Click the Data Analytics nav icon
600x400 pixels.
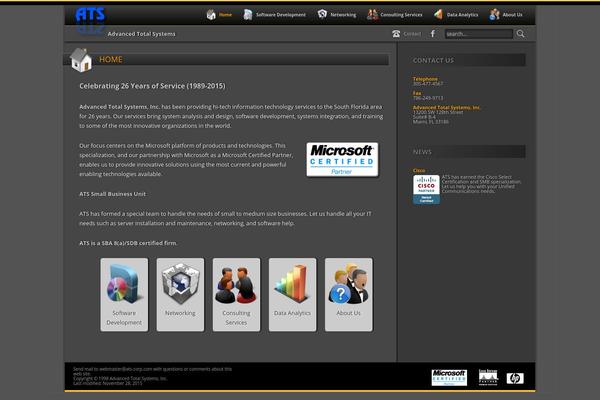(x=439, y=15)
